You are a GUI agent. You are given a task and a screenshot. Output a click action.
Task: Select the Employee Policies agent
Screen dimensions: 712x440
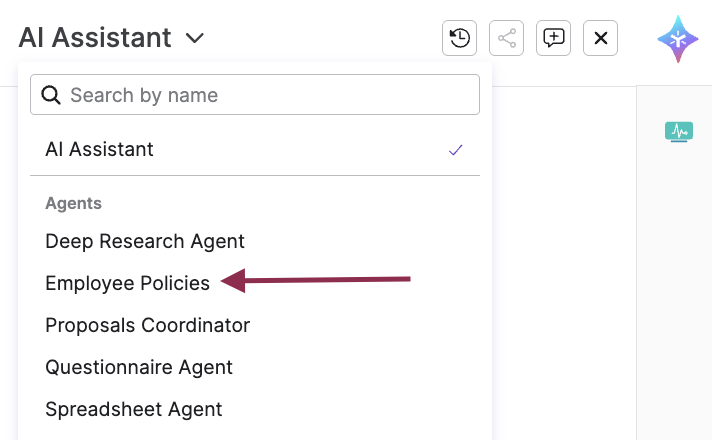(x=127, y=283)
